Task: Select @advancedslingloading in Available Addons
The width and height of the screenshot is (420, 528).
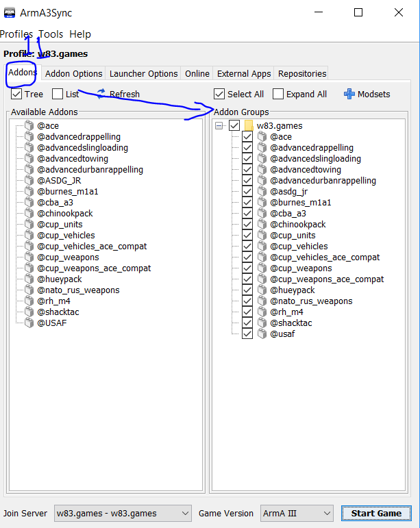Action: [x=82, y=147]
